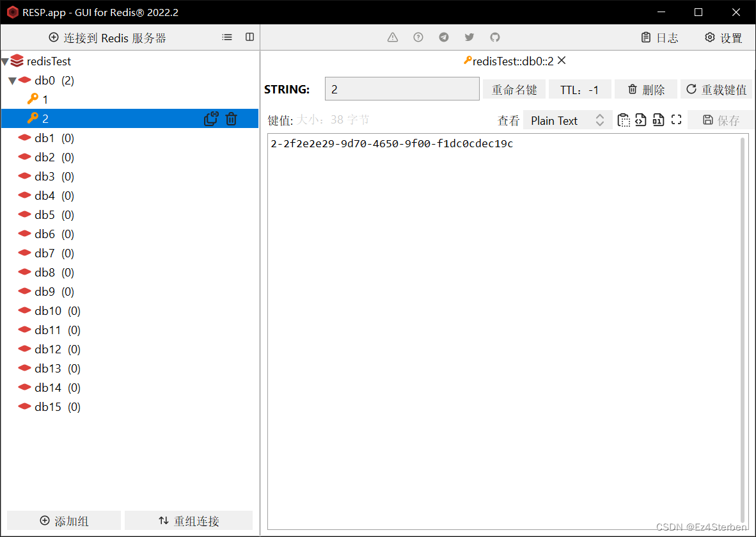Click the 添加组 add group button
This screenshot has width=756, height=537.
click(64, 520)
